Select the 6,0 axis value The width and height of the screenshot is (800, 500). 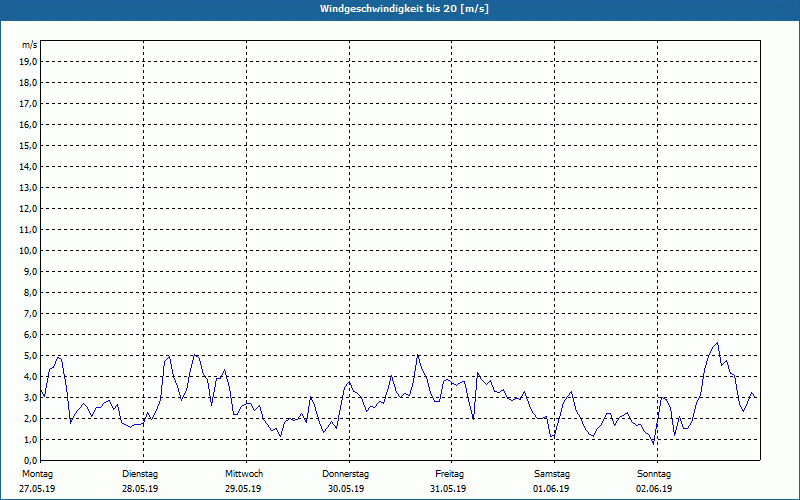tap(30, 335)
